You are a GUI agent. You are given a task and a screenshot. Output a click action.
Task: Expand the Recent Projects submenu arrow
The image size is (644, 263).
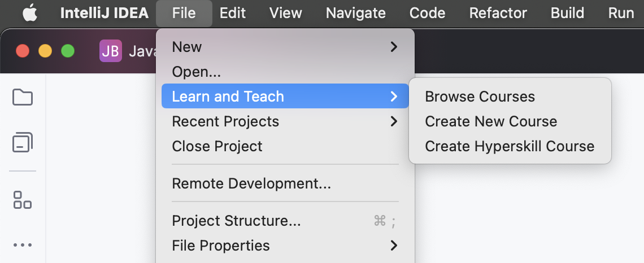394,121
